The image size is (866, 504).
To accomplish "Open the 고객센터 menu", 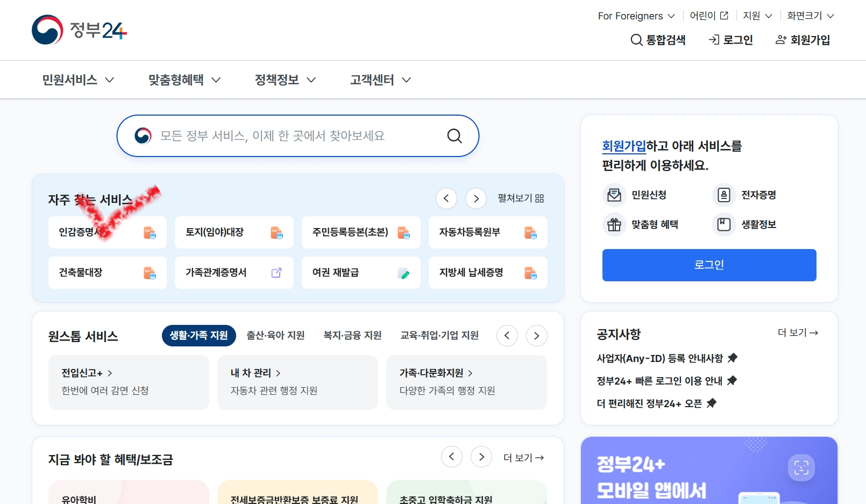I will 381,80.
